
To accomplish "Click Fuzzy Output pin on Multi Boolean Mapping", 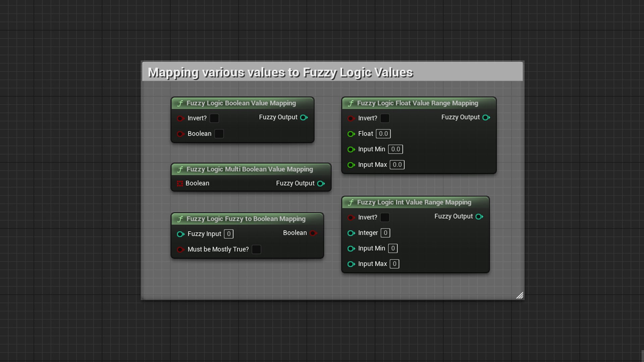I will pyautogui.click(x=321, y=183).
